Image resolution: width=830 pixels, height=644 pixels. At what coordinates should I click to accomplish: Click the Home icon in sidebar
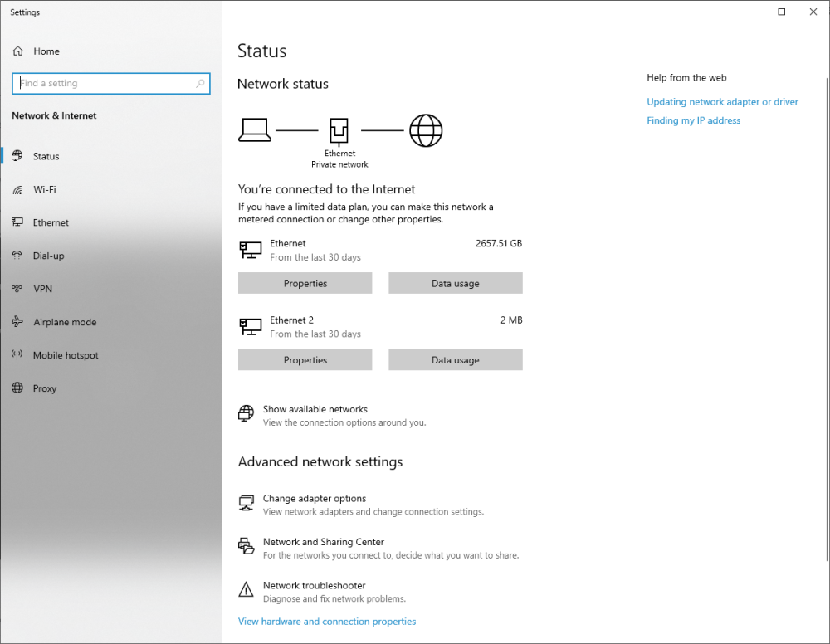pos(17,51)
